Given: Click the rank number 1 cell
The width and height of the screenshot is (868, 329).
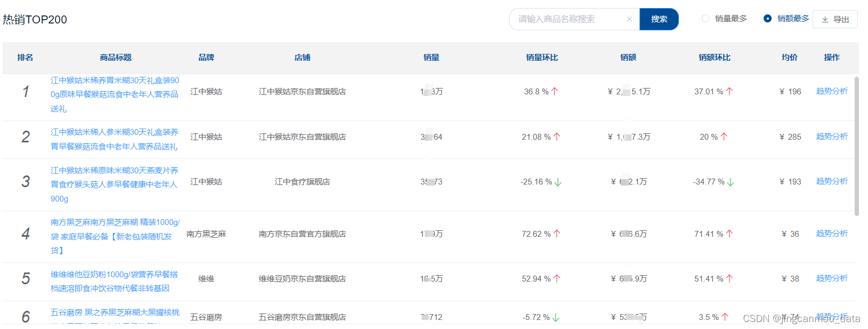Looking at the screenshot, I should pos(26,92).
